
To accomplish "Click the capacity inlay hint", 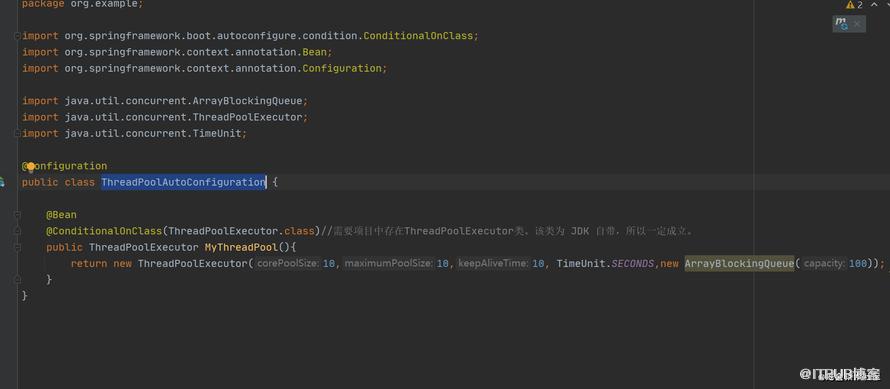I will pos(825,263).
